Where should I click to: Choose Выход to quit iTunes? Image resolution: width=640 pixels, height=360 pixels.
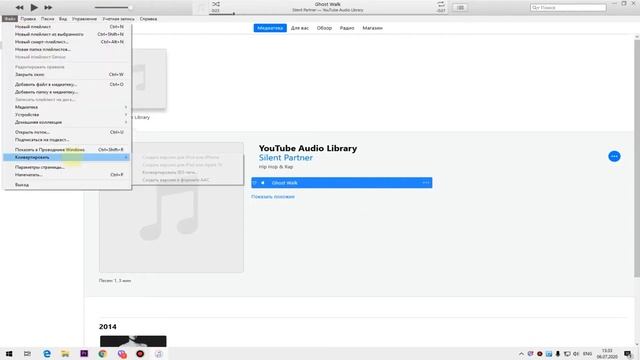67,184
